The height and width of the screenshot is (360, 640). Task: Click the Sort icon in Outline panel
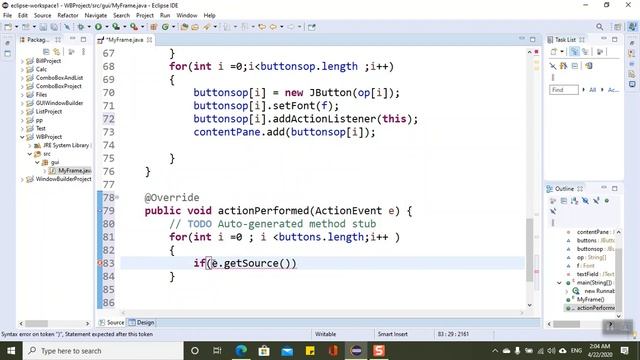574,201
